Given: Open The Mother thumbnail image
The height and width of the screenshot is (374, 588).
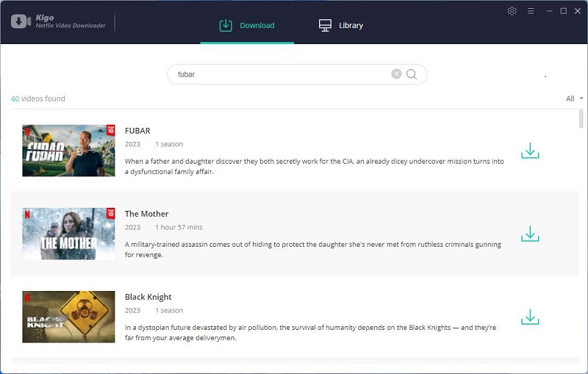Looking at the screenshot, I should point(68,234).
